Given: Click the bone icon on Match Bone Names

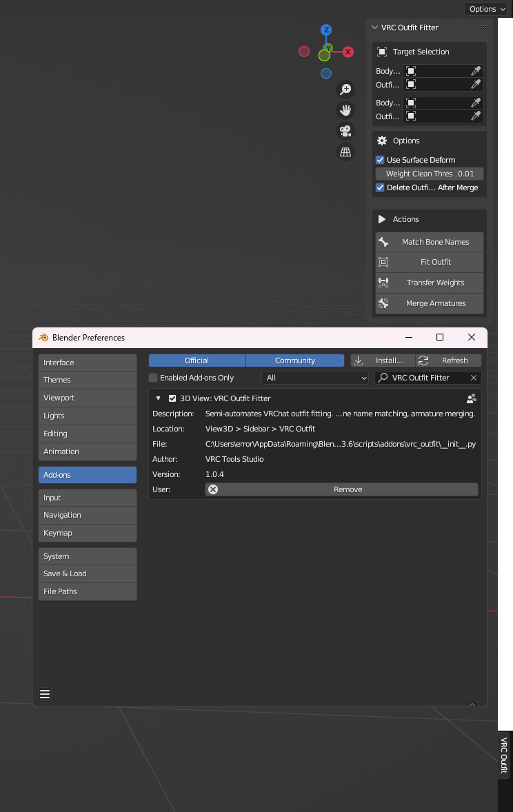Looking at the screenshot, I should click(x=383, y=242).
